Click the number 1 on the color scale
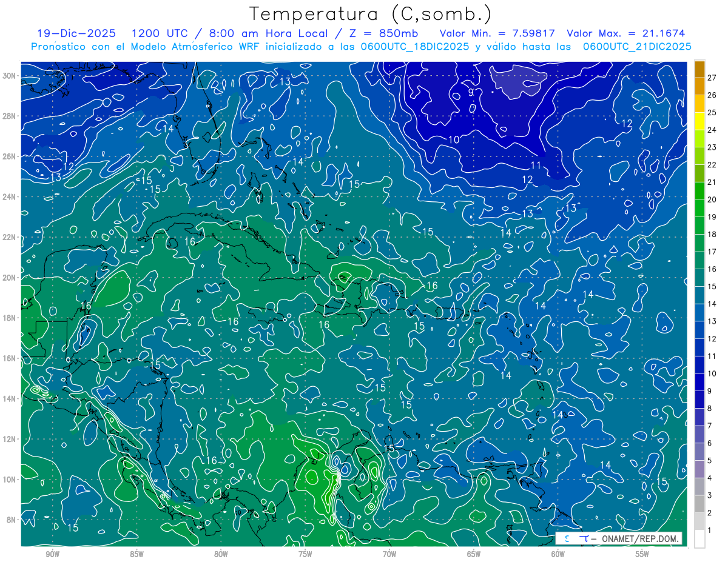 tap(709, 530)
